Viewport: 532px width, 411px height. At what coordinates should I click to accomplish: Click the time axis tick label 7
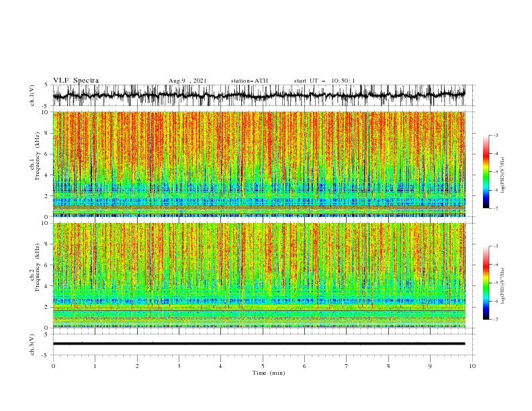[346, 366]
